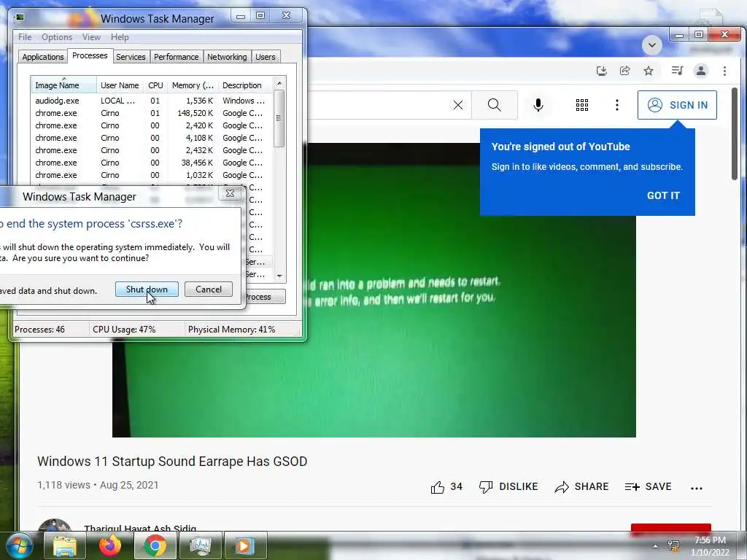Dismiss the signed-out popup with GOT IT
This screenshot has width=747, height=560.
[663, 195]
